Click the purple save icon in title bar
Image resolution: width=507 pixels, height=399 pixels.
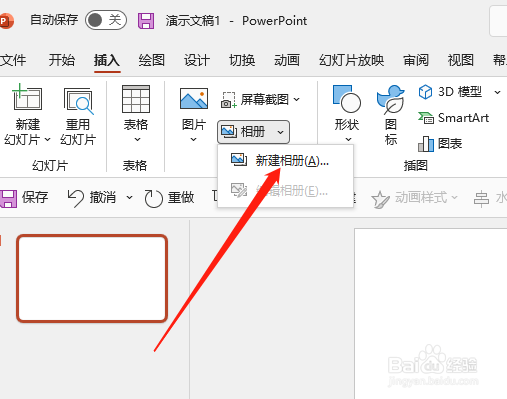click(146, 21)
